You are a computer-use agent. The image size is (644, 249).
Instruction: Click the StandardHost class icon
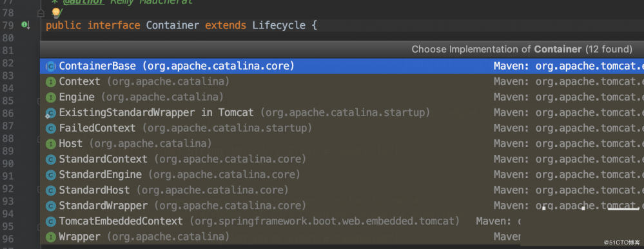click(x=50, y=191)
